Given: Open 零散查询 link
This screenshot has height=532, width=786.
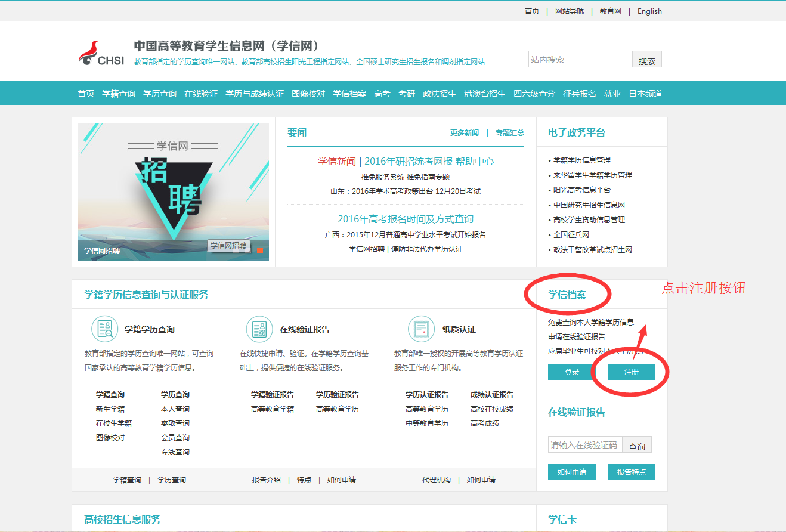Looking at the screenshot, I should click(175, 423).
